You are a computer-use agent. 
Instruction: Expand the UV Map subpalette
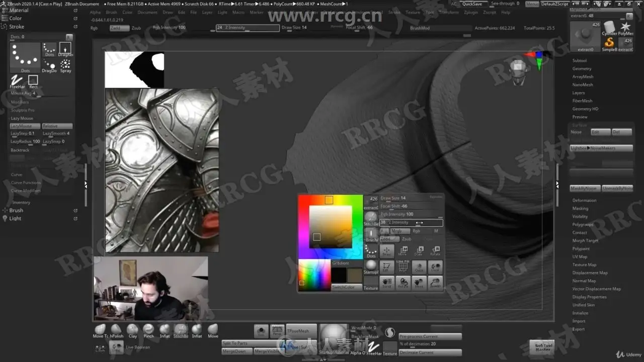pyautogui.click(x=580, y=256)
